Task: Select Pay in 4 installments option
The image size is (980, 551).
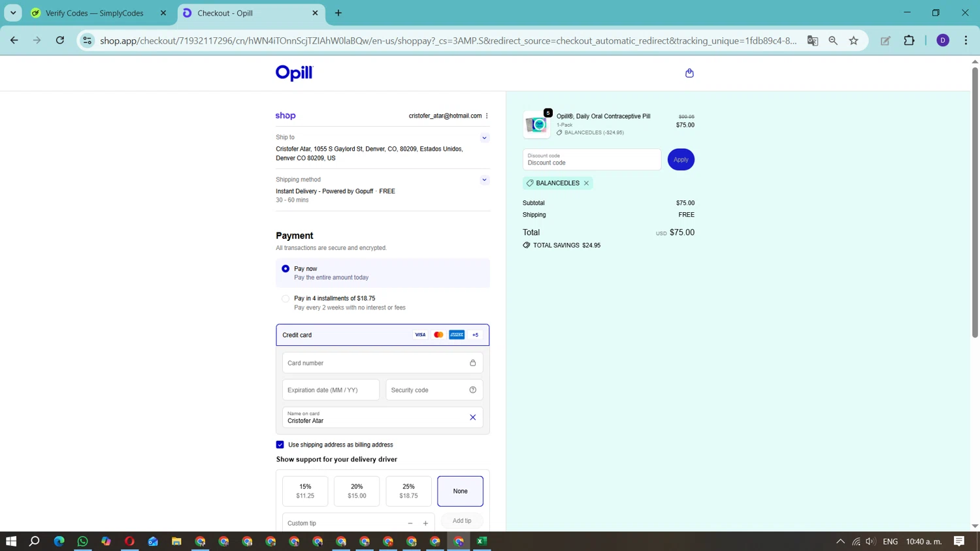Action: (383, 302)
